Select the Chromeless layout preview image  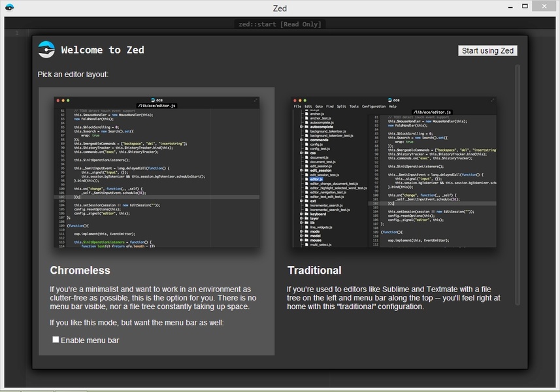157,172
